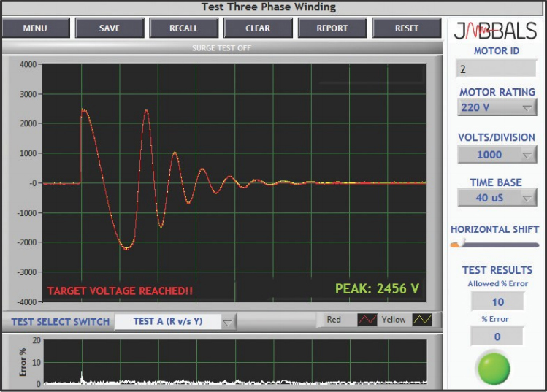Click the MENU button
This screenshot has width=547, height=392.
(35, 28)
